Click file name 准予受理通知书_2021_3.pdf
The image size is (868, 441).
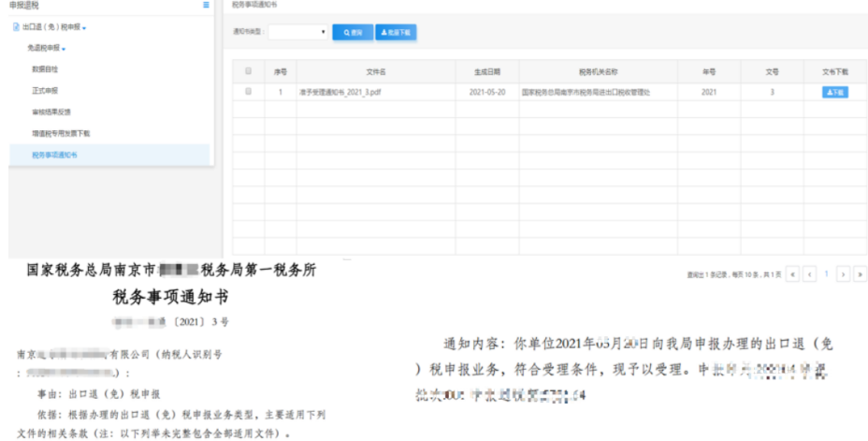(x=340, y=93)
